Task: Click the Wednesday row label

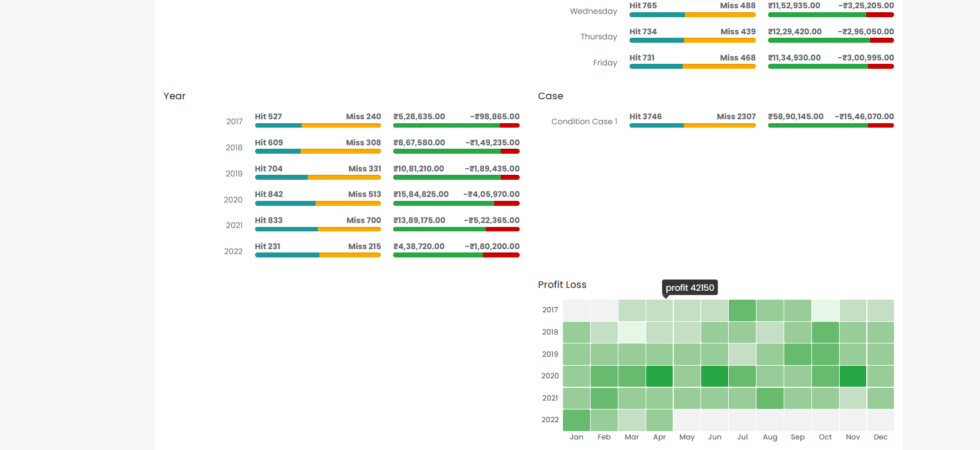Action: coord(593,11)
